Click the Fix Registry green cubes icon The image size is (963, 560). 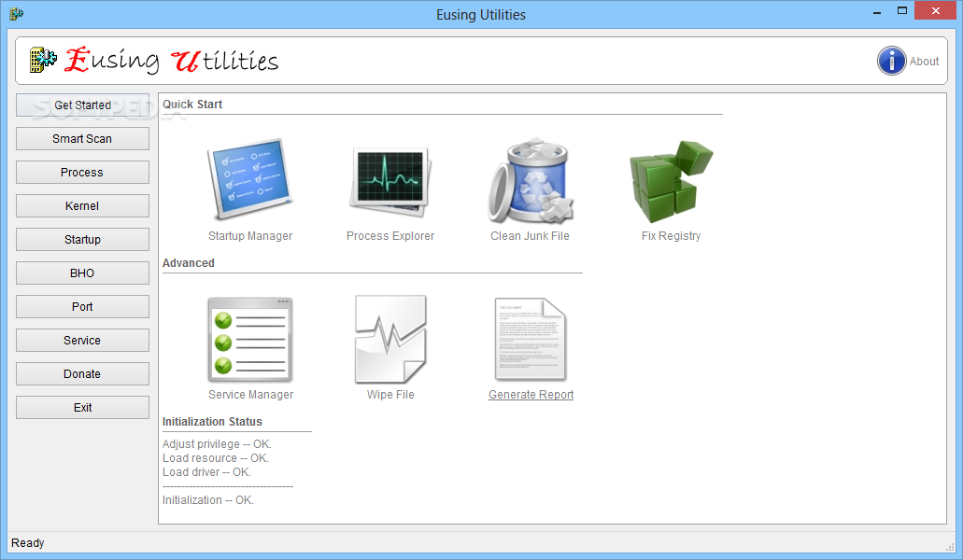tap(671, 182)
